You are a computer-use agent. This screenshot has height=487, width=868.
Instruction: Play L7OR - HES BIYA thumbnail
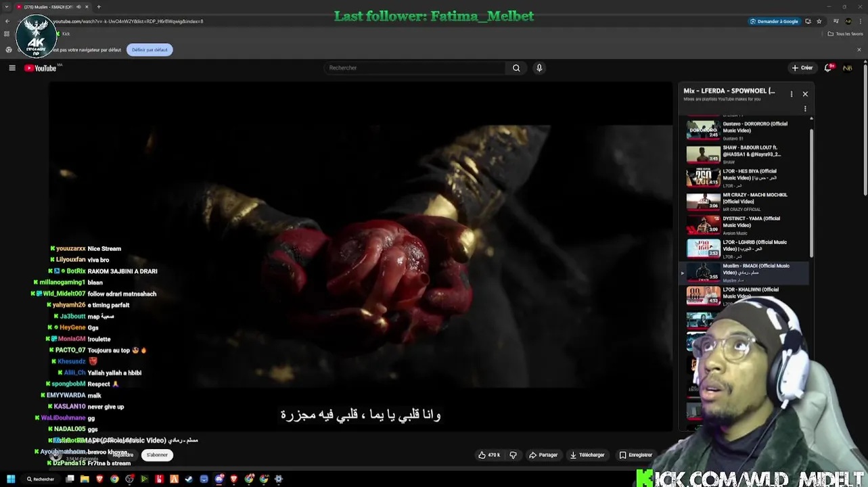point(704,178)
